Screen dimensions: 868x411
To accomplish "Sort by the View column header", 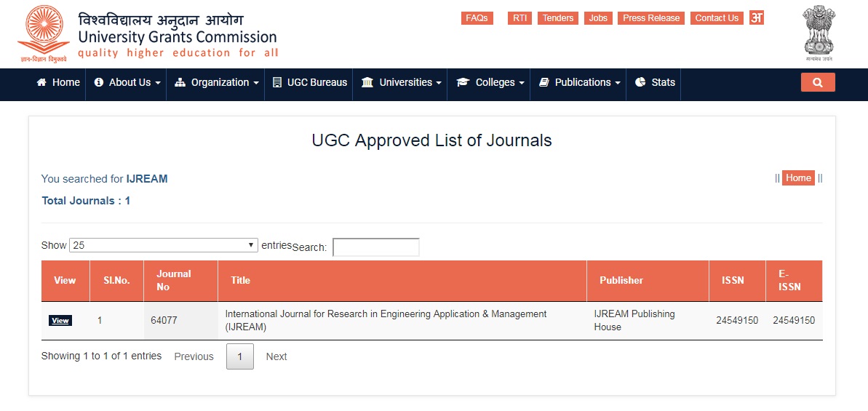I will click(x=65, y=281).
